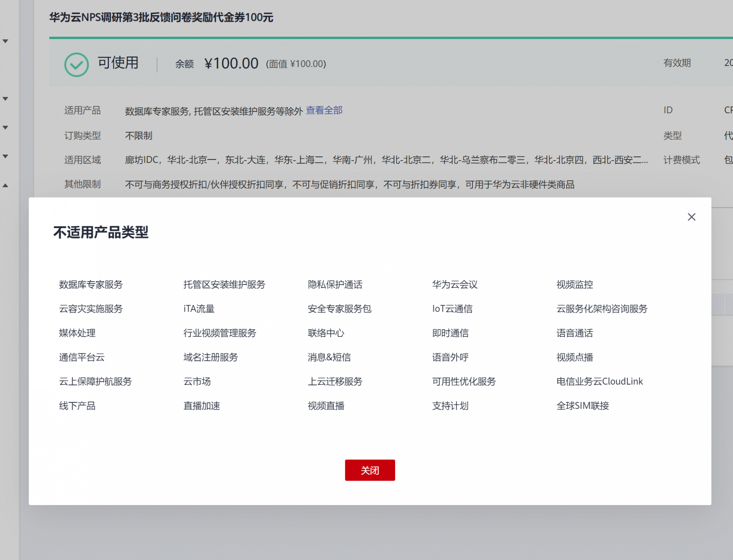Image resolution: width=733 pixels, height=560 pixels.
Task: Select the iTA流量 item
Action: tap(199, 309)
